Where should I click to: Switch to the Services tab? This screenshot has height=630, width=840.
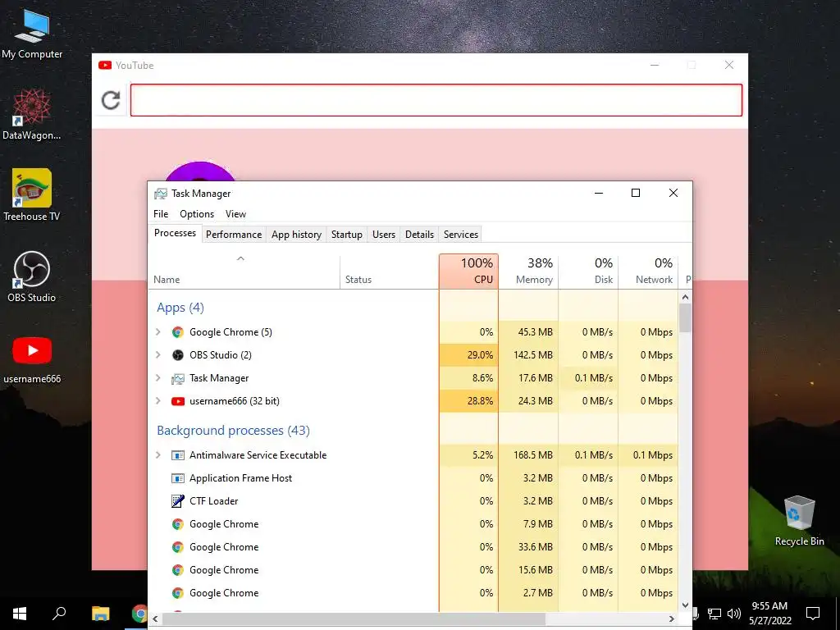[x=461, y=235]
